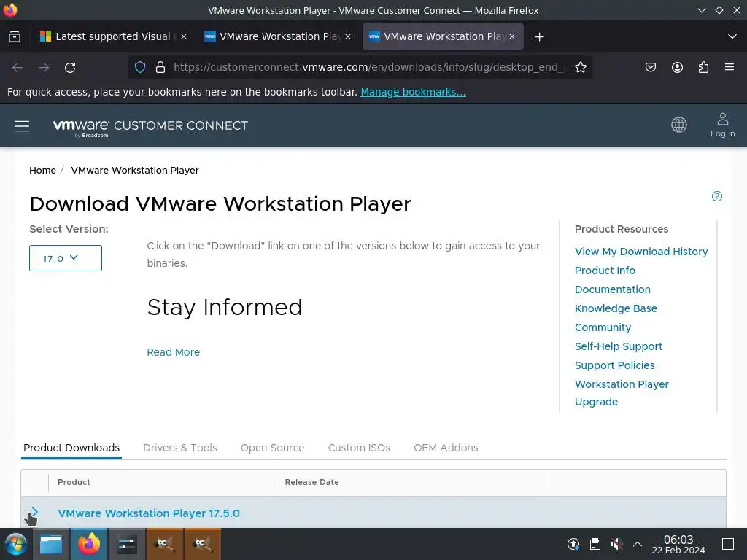
Task: Open clipboard tray icon
Action: click(x=595, y=544)
